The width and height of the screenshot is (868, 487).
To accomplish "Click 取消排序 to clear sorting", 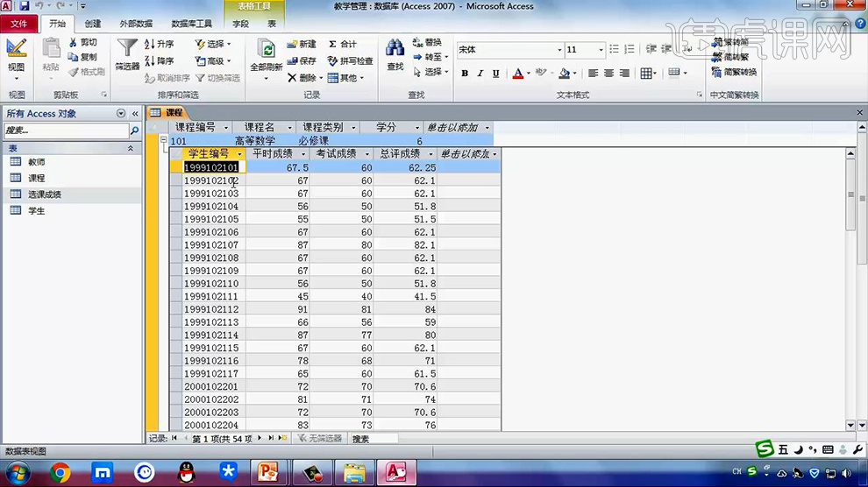I will pyautogui.click(x=167, y=78).
